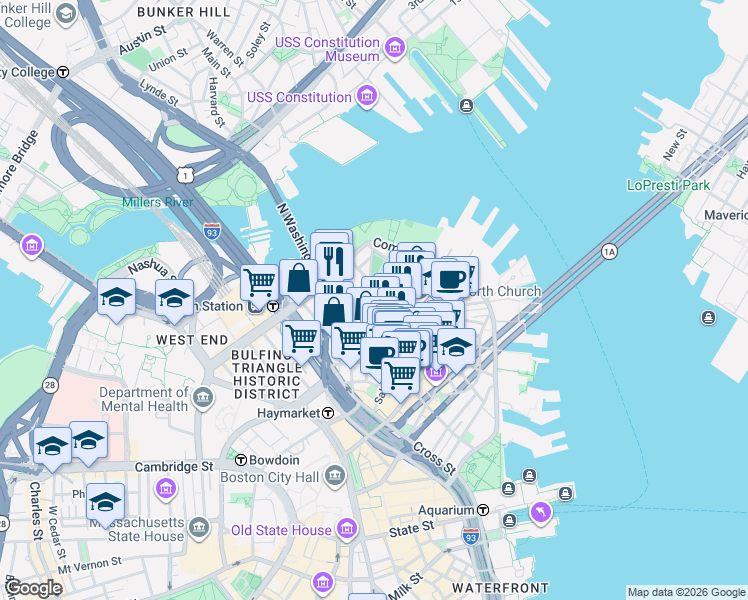The width and height of the screenshot is (748, 600).
Task: Click the USS Constitution Museum purple icon
Action: (x=395, y=48)
